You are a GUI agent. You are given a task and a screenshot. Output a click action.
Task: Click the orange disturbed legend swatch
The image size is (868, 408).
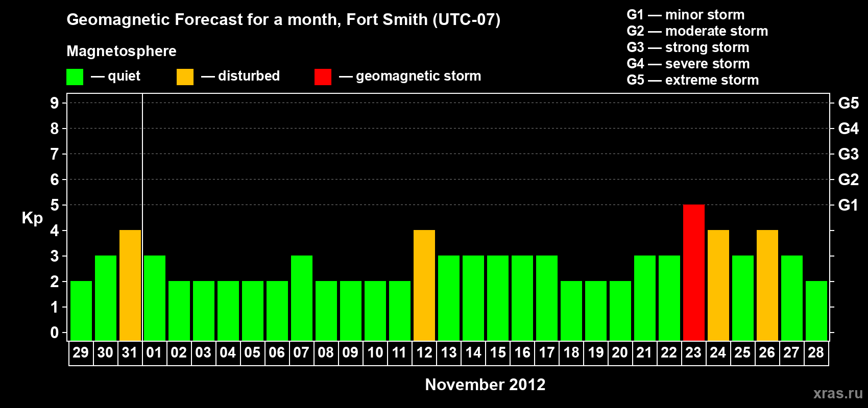click(x=185, y=77)
